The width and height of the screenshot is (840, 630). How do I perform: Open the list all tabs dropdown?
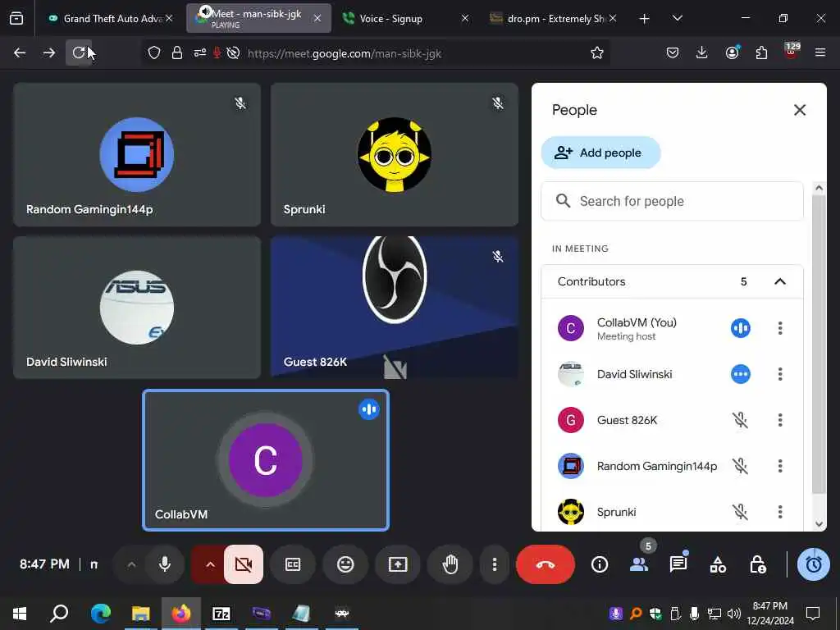tap(677, 18)
